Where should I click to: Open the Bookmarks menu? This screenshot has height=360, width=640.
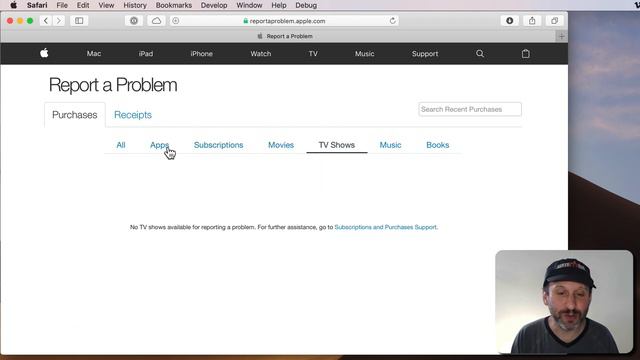(x=174, y=5)
